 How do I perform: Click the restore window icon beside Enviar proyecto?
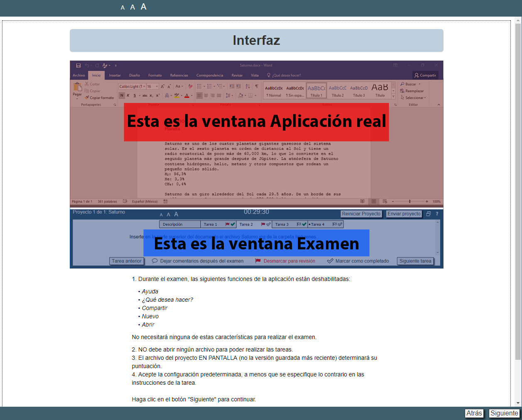[x=429, y=214]
